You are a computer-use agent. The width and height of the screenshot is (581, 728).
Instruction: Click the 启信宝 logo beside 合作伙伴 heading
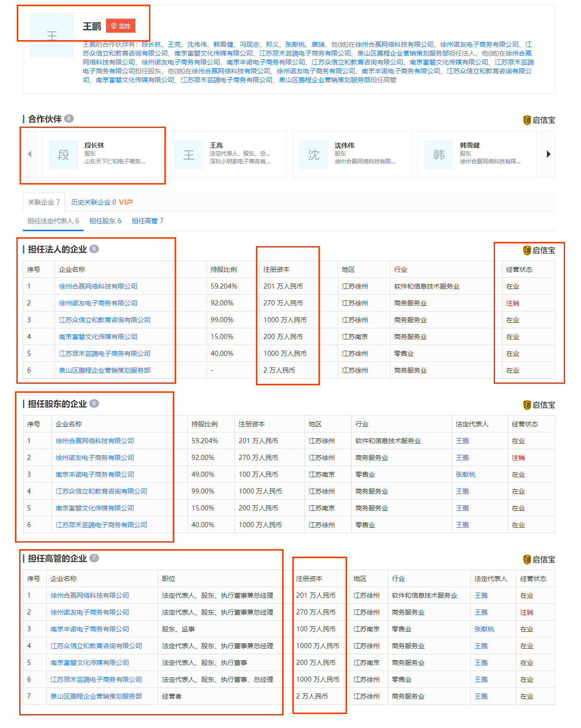tap(539, 120)
